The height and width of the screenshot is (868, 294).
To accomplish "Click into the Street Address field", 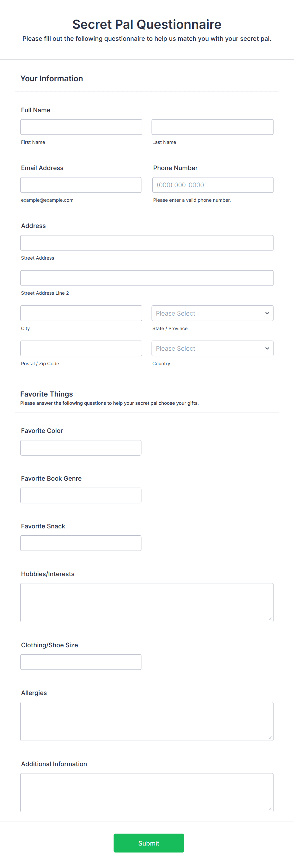I will click(x=146, y=243).
